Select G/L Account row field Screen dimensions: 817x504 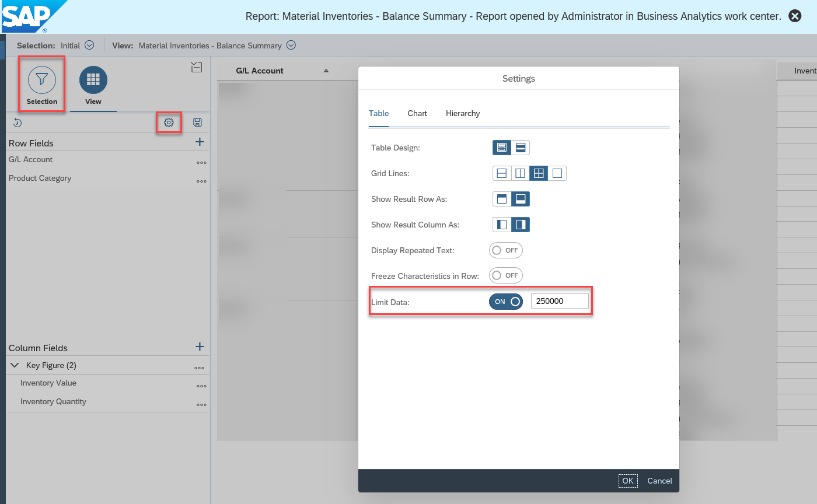(30, 159)
